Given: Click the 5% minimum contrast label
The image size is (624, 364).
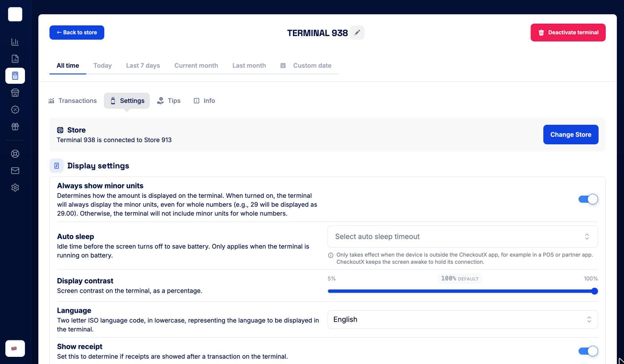Looking at the screenshot, I should (x=332, y=279).
